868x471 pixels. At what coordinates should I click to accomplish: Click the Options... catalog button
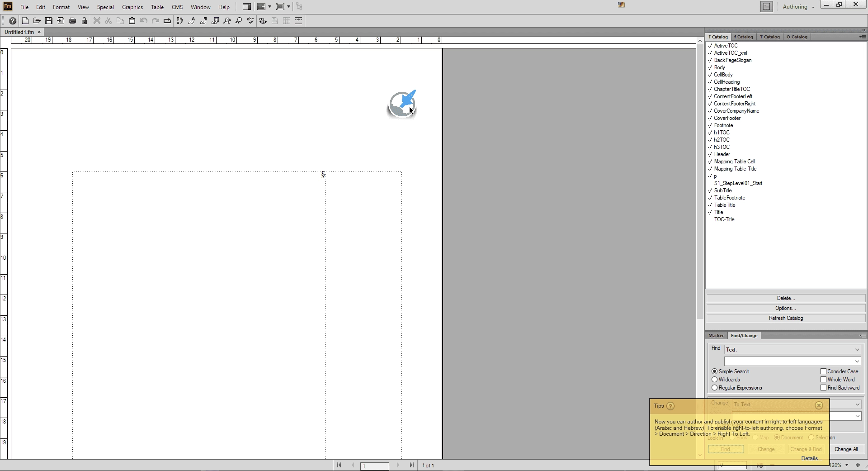point(786,308)
